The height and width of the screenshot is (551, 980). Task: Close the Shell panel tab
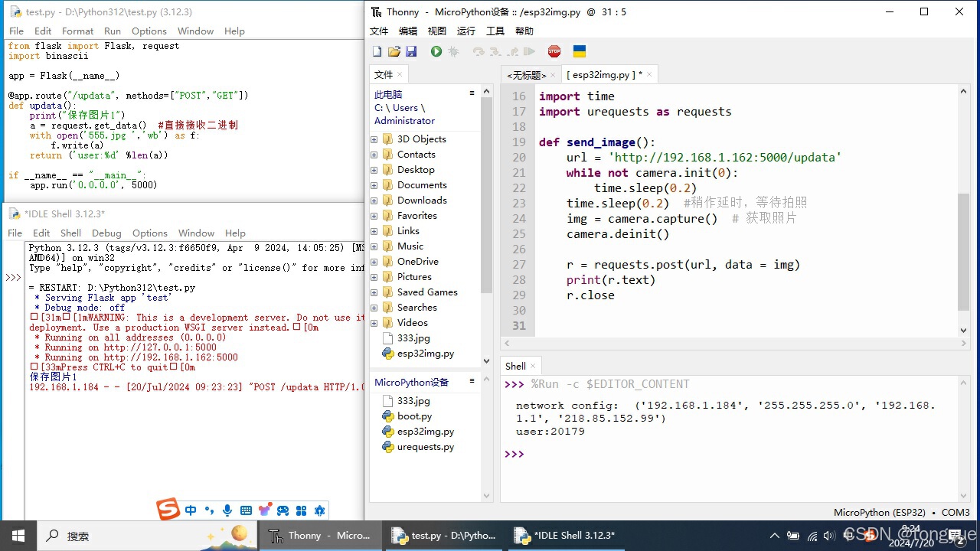pyautogui.click(x=533, y=367)
